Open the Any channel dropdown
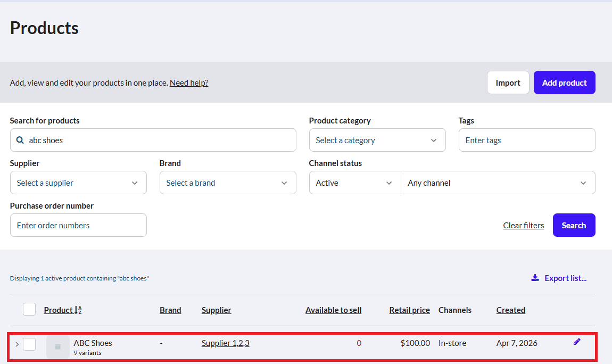 tap(498, 183)
